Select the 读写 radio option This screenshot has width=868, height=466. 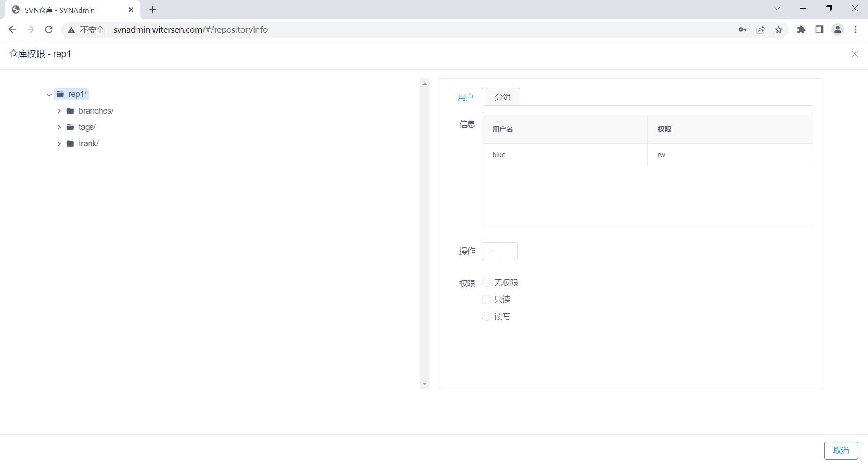(x=486, y=316)
